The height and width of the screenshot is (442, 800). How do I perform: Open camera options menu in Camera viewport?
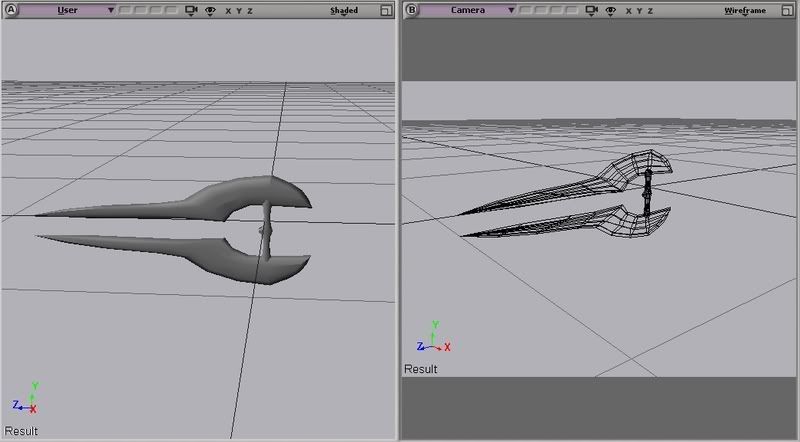point(592,11)
